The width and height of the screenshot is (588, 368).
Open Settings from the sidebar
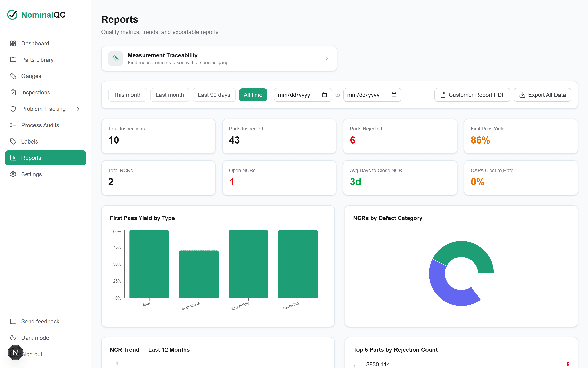[46, 174]
